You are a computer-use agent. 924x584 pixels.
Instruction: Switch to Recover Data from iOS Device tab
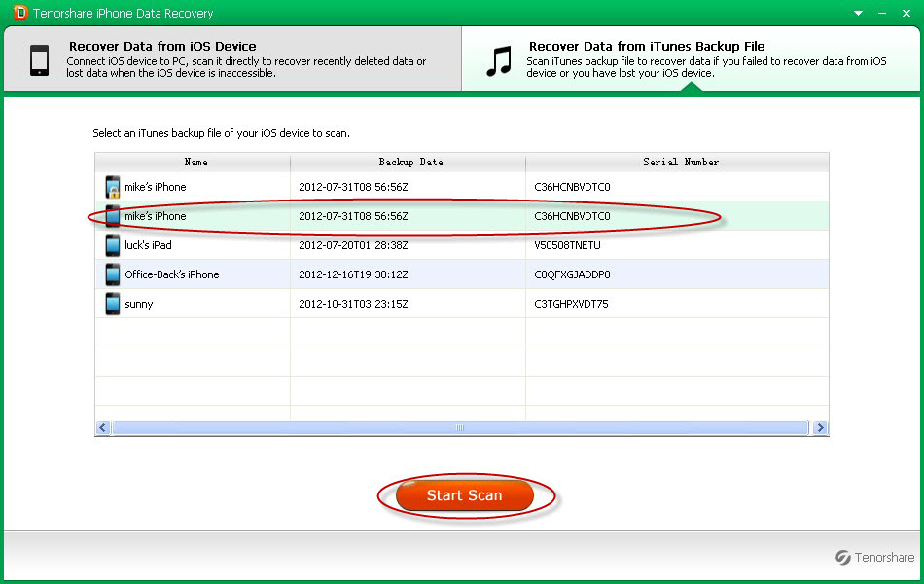pyautogui.click(x=231, y=59)
